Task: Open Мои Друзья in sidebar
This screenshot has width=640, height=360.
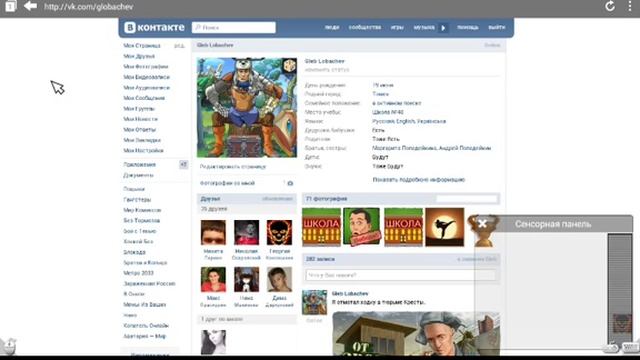Action: pyautogui.click(x=139, y=56)
